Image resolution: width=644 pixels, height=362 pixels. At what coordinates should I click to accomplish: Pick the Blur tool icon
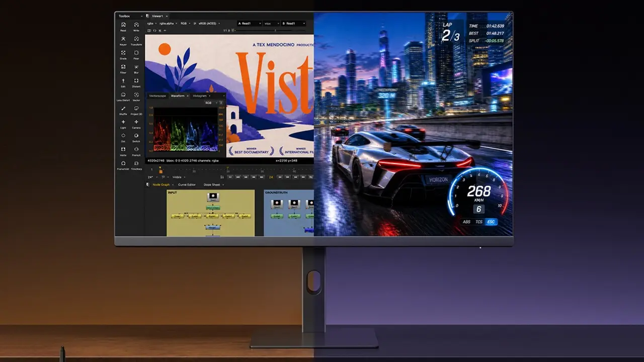(x=136, y=67)
